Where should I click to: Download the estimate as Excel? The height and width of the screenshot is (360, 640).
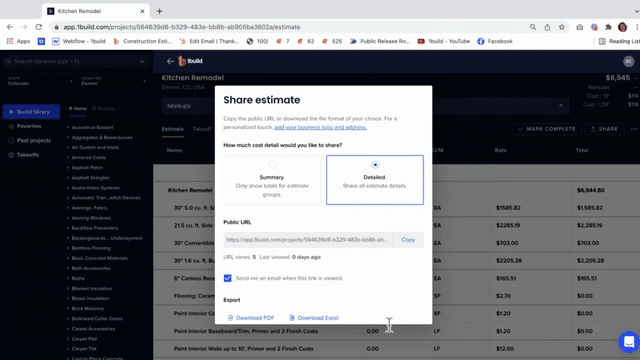pos(314,318)
